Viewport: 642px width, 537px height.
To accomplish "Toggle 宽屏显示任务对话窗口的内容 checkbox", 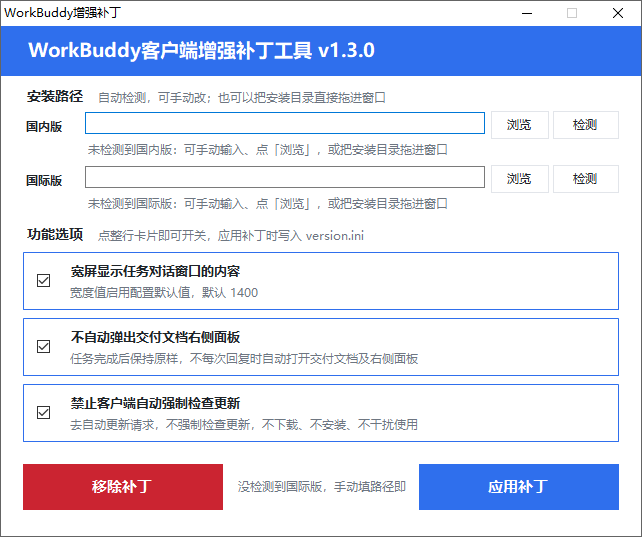I will (43, 281).
